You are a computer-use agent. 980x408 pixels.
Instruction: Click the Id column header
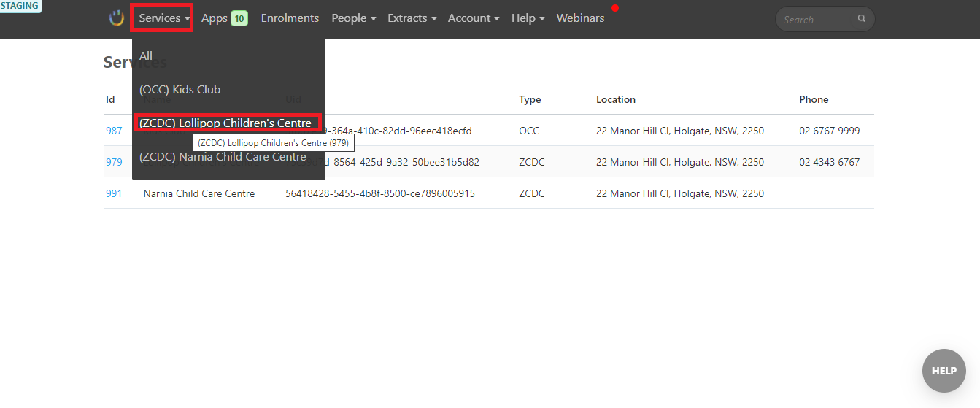[x=110, y=100]
